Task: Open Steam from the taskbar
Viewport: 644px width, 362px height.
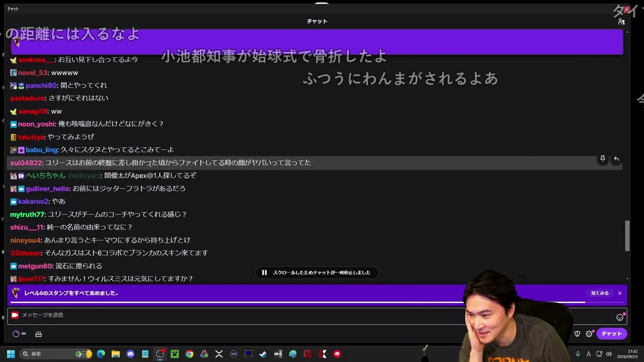Action: (263, 354)
